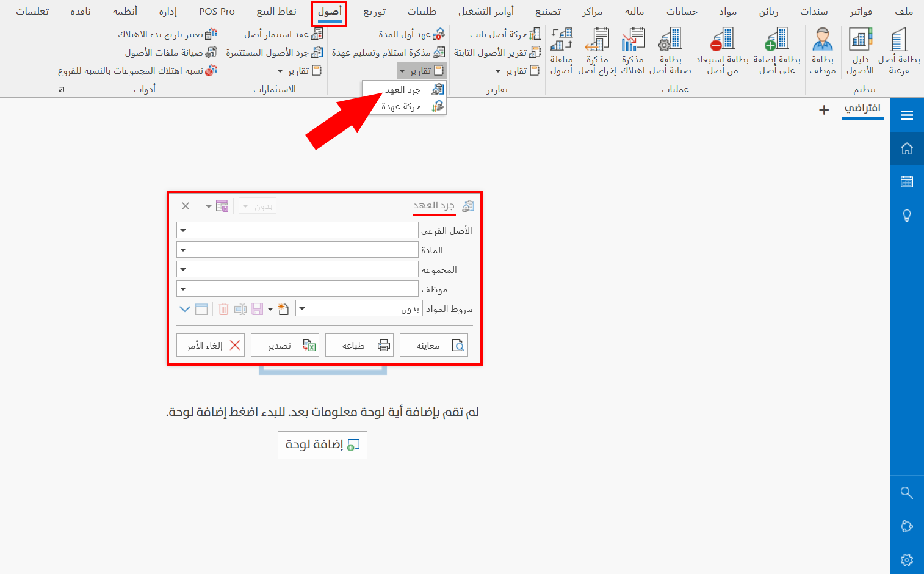This screenshot has height=574, width=924.
Task: Expand شروط المواد combo box
Action: (302, 308)
